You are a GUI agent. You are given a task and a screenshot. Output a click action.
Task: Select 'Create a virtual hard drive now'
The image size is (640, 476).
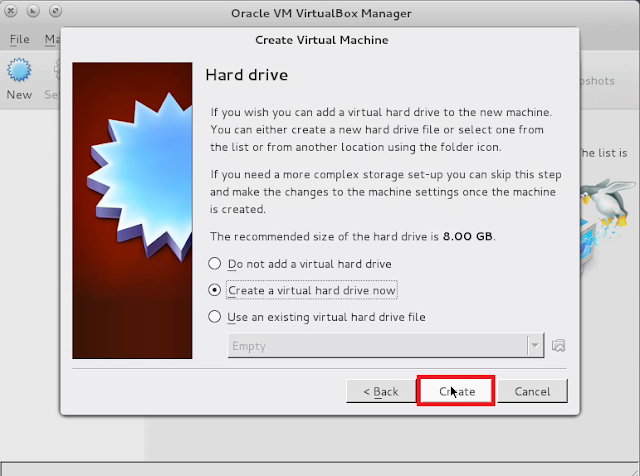302,290
